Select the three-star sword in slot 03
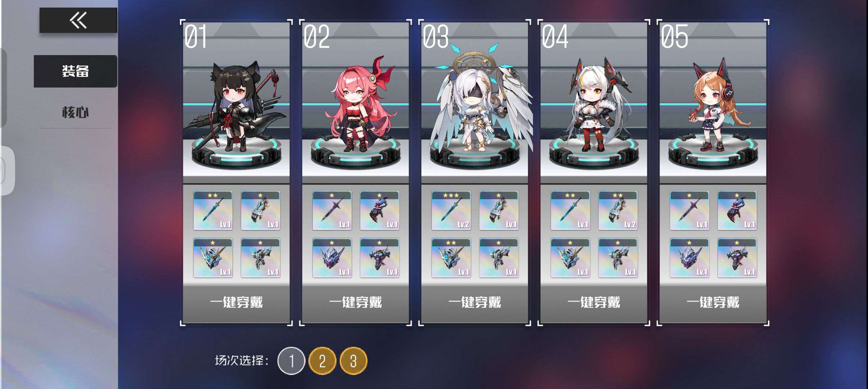 coord(451,210)
